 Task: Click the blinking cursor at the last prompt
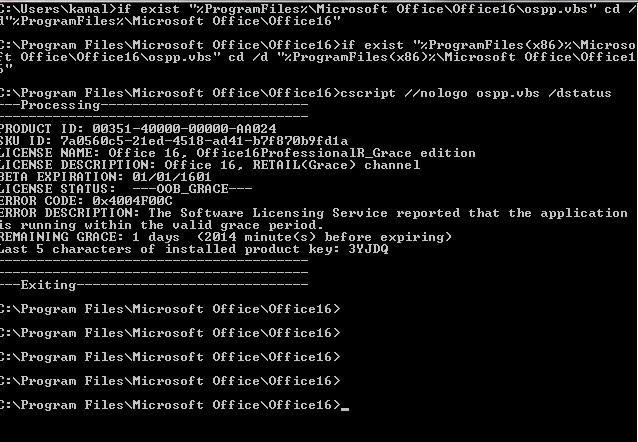coord(345,409)
